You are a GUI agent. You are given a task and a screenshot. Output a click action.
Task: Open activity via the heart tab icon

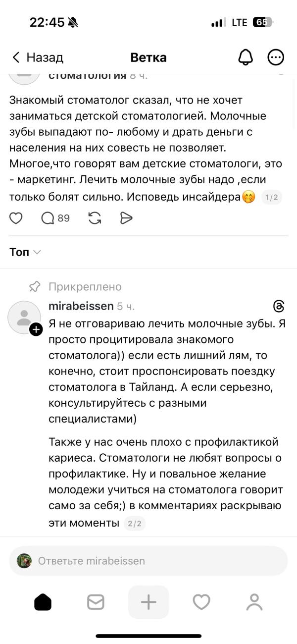[201, 602]
